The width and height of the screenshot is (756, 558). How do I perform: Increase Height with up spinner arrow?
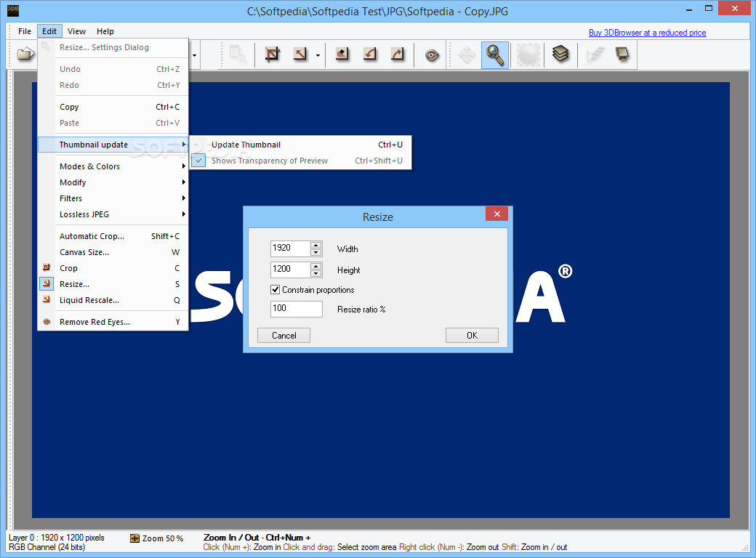[x=315, y=266]
